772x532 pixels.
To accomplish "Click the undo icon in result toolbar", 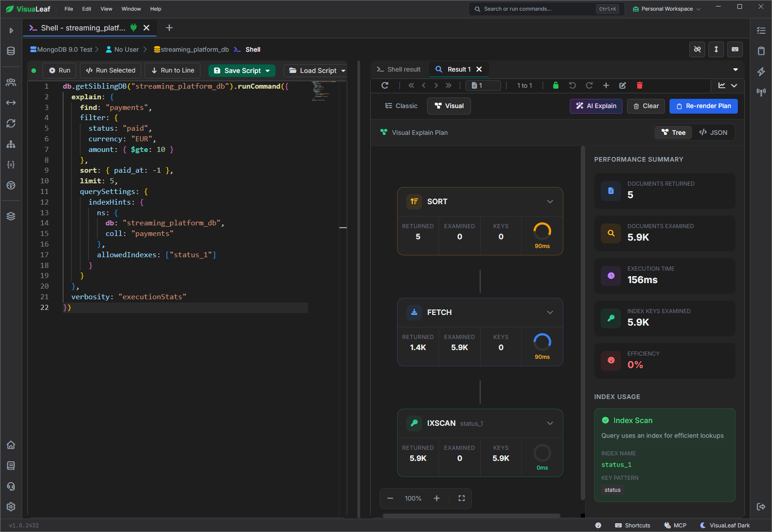I will tap(573, 85).
